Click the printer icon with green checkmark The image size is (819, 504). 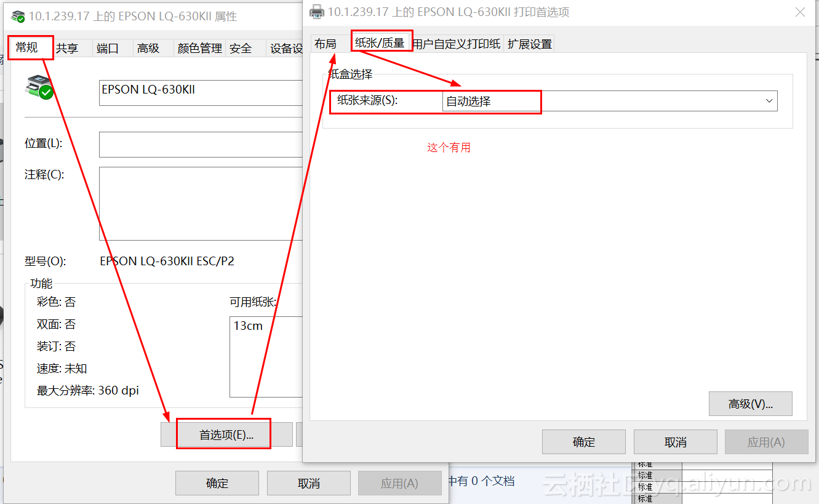point(39,87)
